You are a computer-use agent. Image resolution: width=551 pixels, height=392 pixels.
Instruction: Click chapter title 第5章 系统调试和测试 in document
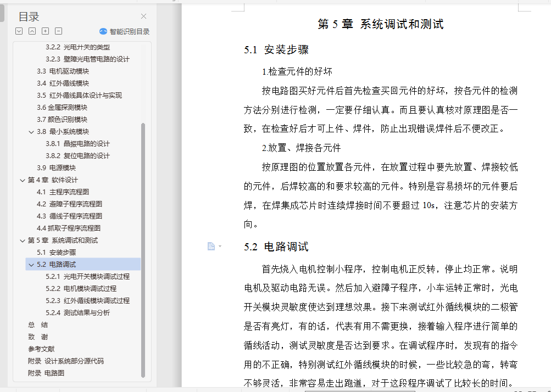click(381, 24)
